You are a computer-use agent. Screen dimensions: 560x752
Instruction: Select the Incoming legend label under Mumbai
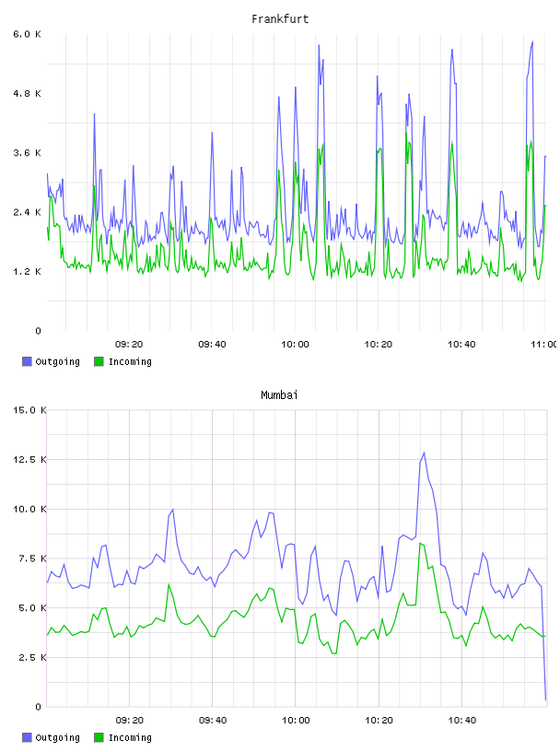[130, 738]
